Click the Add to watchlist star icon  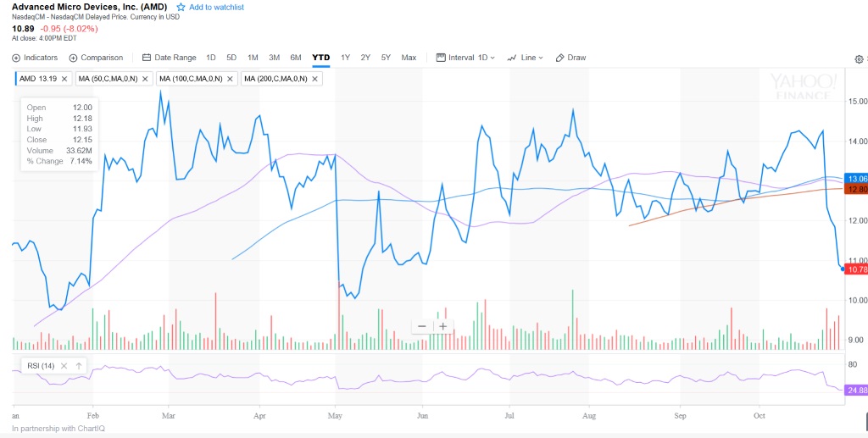coord(181,7)
